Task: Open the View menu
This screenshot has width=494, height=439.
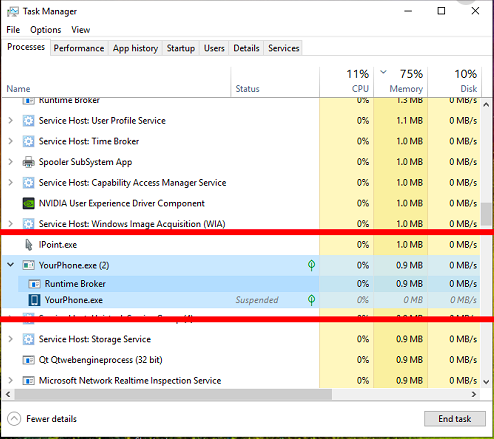Action: [x=81, y=30]
